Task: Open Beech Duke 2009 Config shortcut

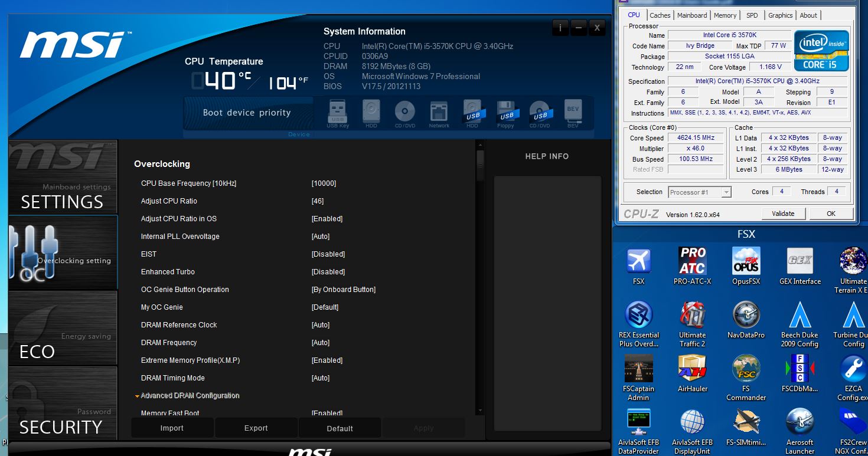Action: tap(800, 324)
